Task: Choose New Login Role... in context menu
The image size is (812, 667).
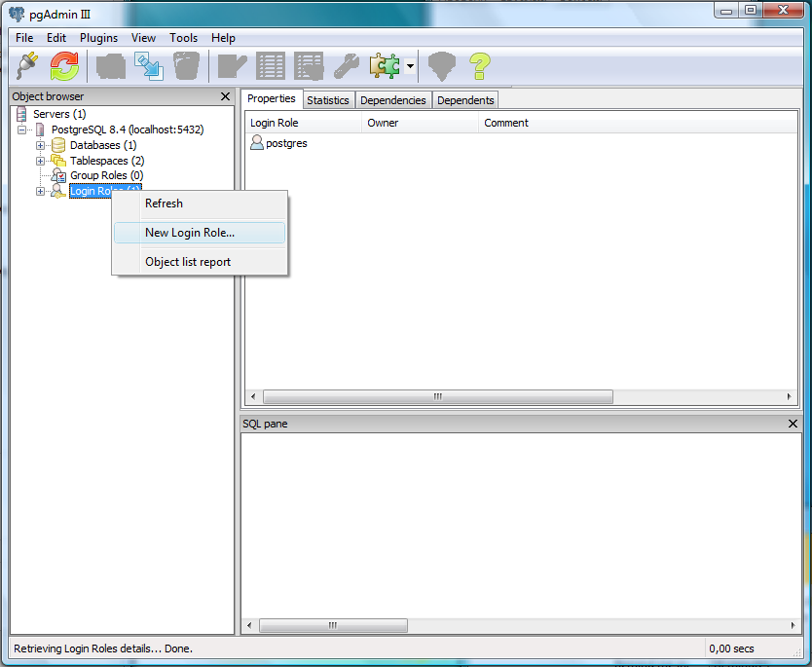Action: click(200, 233)
